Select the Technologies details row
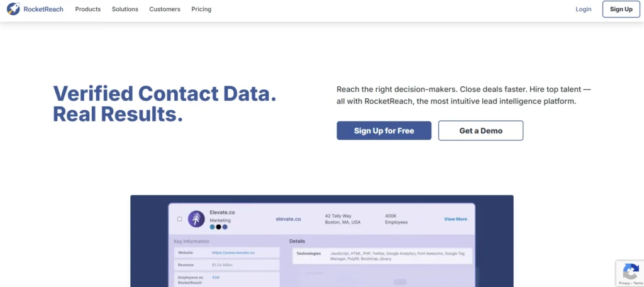644x287 pixels. pyautogui.click(x=382, y=256)
